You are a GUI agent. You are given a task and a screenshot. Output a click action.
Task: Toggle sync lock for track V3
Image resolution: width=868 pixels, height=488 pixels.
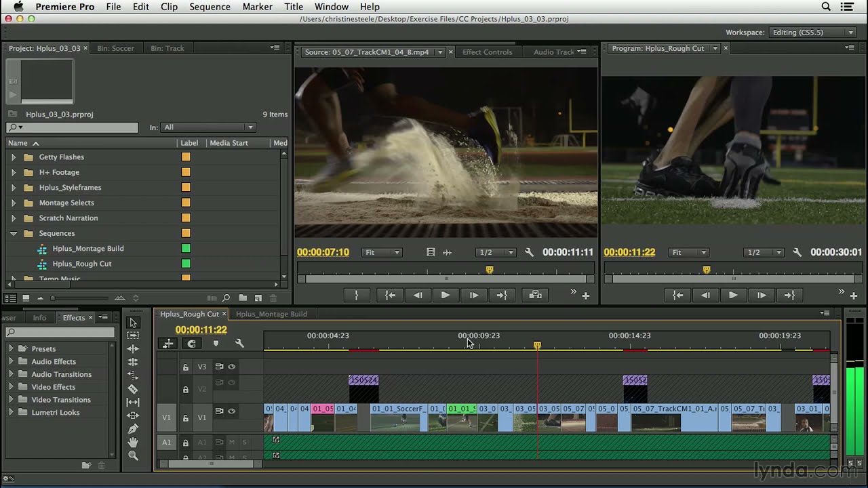pyautogui.click(x=219, y=367)
